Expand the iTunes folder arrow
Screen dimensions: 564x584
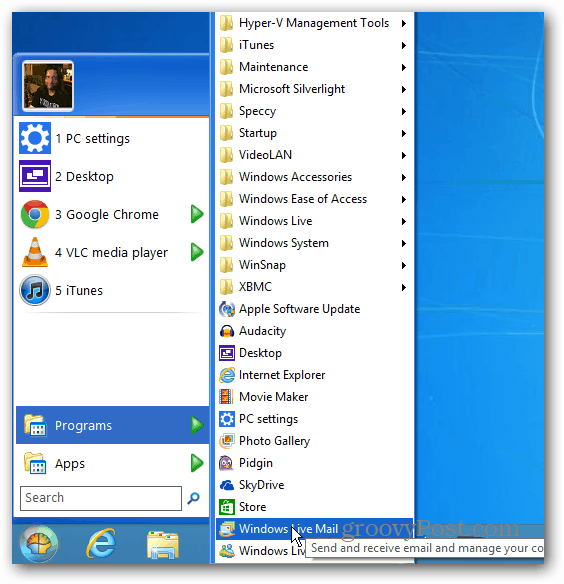404,45
